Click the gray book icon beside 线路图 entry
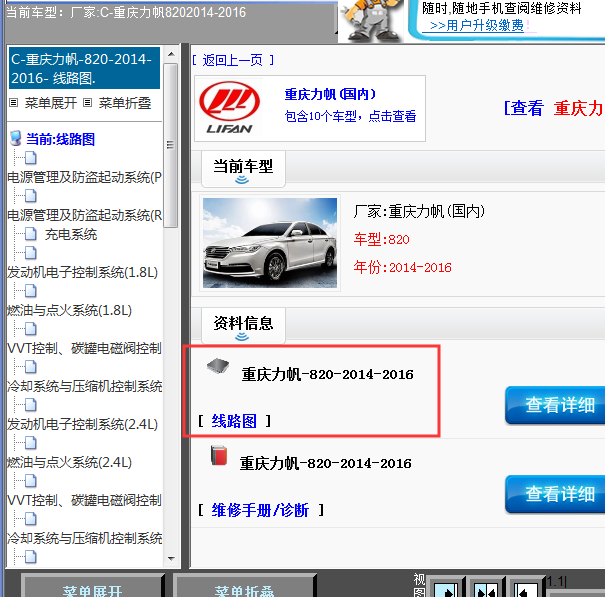This screenshot has height=597, width=605. pyautogui.click(x=217, y=367)
